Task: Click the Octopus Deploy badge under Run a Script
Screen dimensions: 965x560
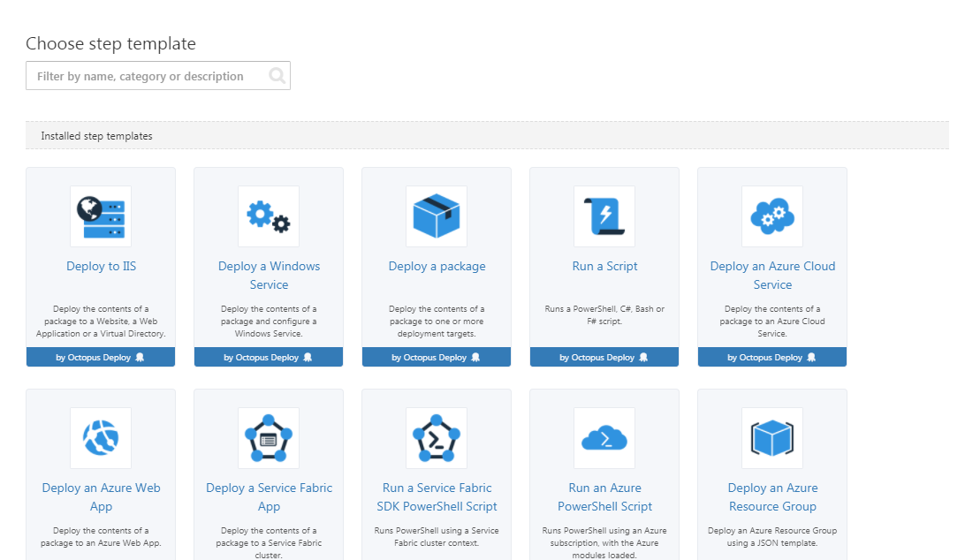Action: pyautogui.click(x=604, y=357)
